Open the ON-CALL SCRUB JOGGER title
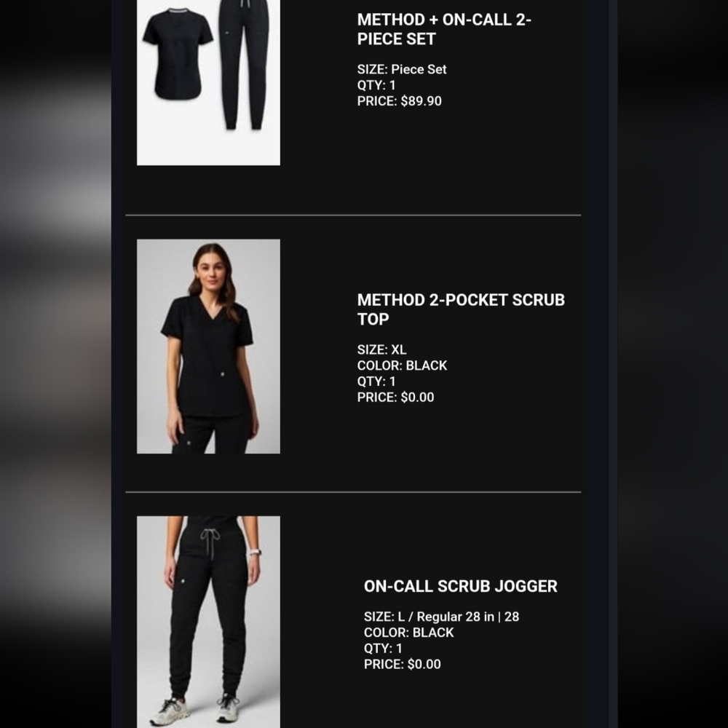Viewport: 728px width, 728px height. pos(461,586)
